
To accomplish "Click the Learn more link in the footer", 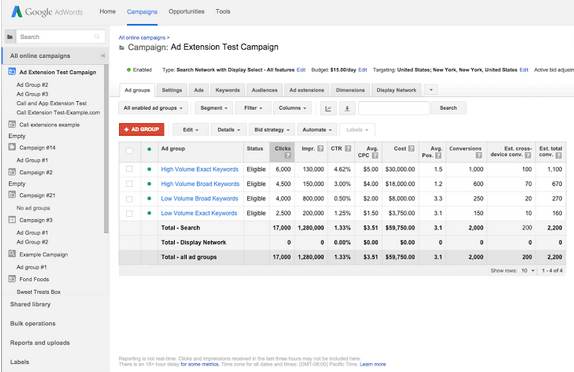I will (373, 364).
